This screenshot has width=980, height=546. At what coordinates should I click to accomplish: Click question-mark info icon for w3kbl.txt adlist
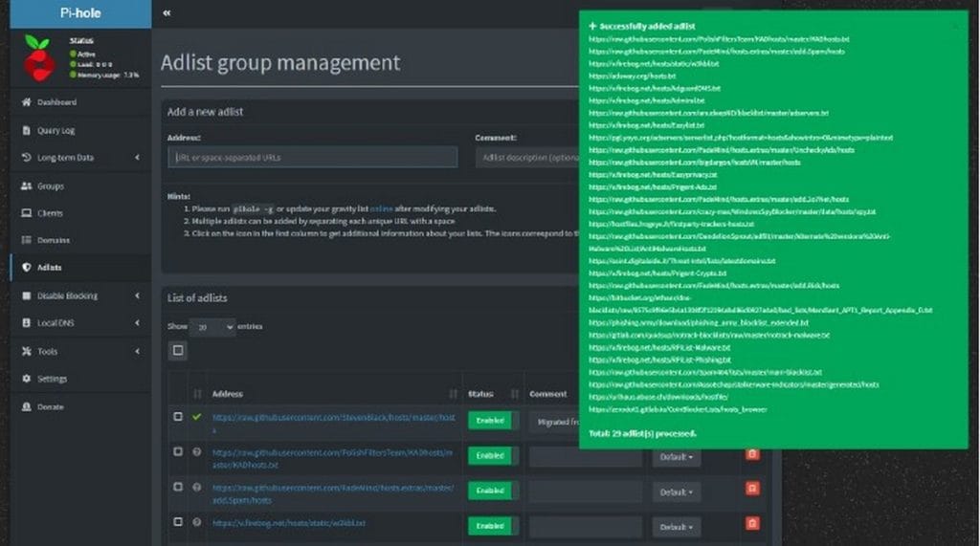pyautogui.click(x=197, y=522)
